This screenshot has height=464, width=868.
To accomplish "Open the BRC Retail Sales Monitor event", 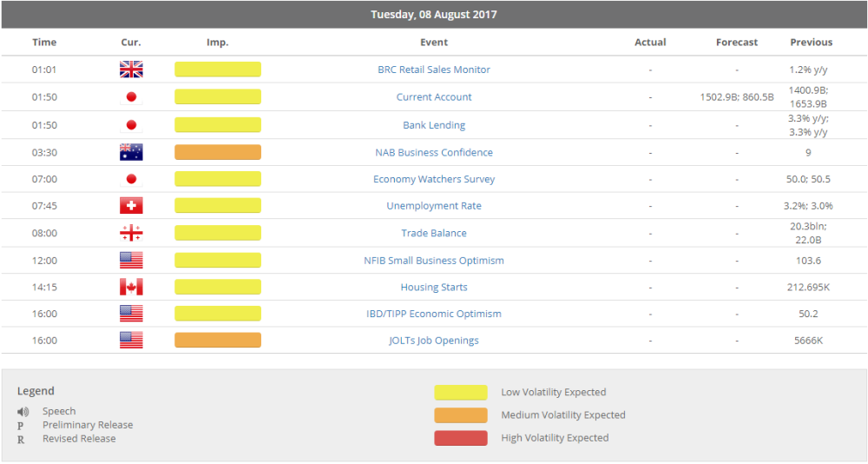I will click(434, 70).
